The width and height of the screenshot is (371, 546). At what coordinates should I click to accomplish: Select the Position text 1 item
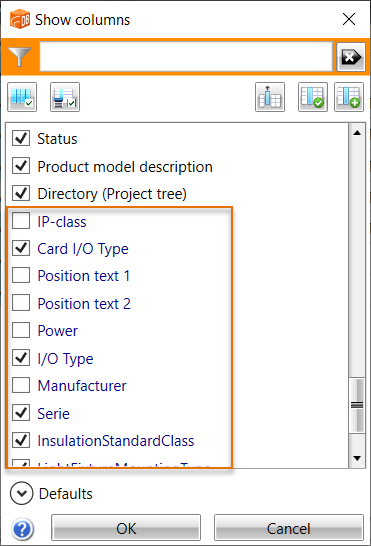tap(84, 276)
